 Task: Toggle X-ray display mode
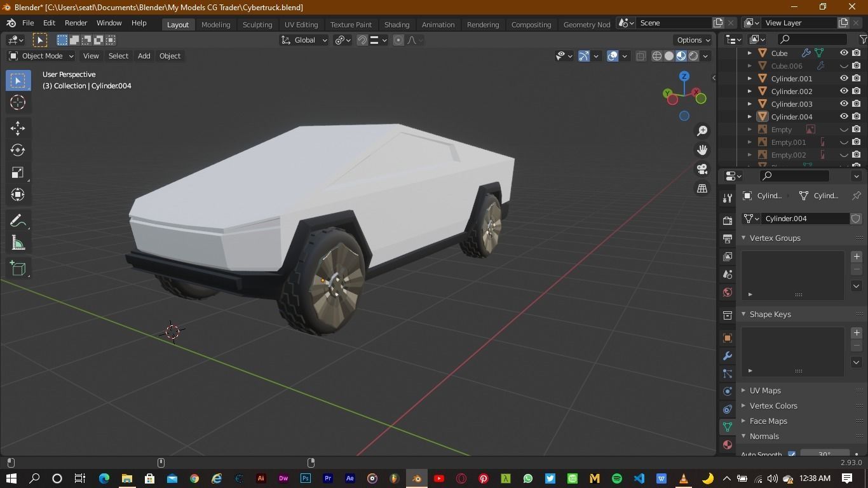click(x=641, y=56)
